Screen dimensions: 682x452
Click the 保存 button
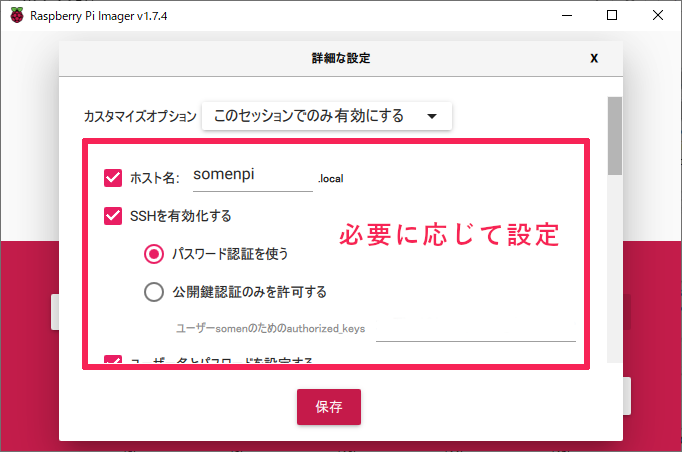point(329,407)
